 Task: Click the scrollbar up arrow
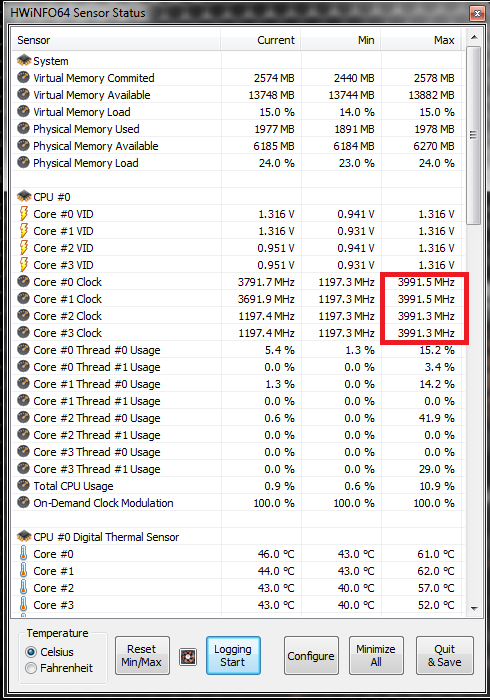coord(474,37)
